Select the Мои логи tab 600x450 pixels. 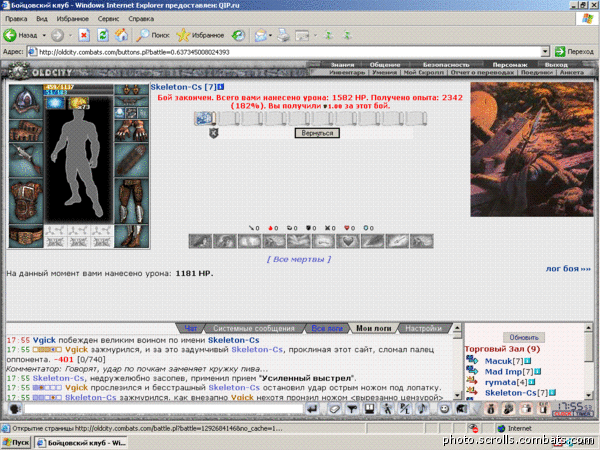(x=373, y=328)
